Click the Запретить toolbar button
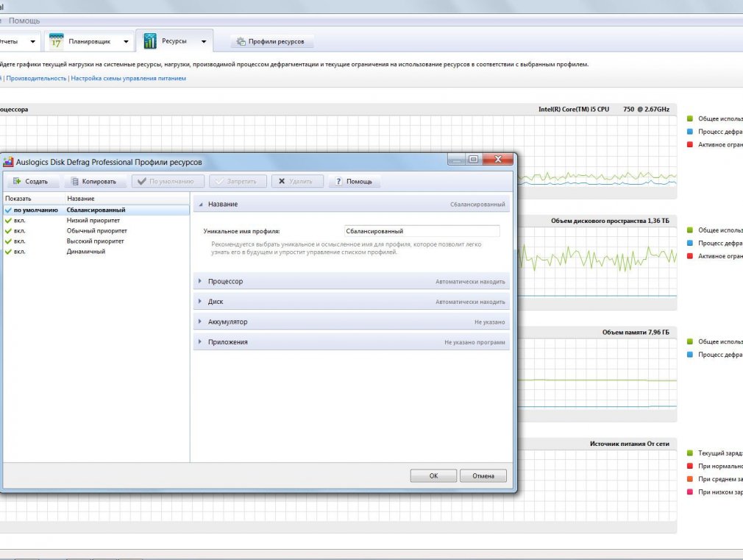This screenshot has height=560, width=743. click(x=238, y=181)
